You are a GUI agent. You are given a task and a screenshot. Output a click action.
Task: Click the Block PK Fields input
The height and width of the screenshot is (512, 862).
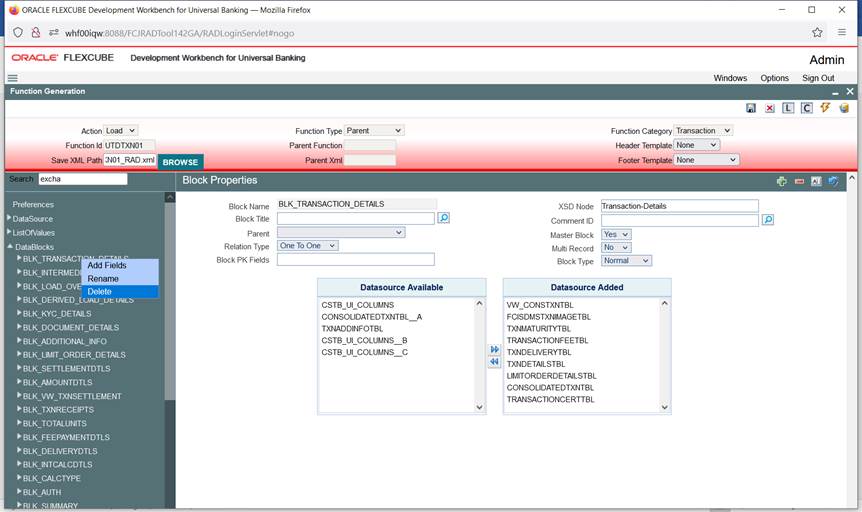click(x=356, y=260)
